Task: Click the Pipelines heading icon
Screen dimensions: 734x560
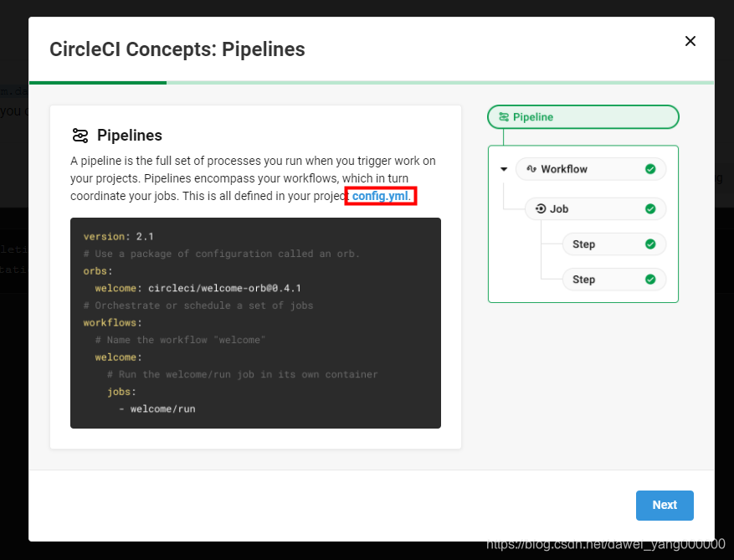Action: point(80,136)
